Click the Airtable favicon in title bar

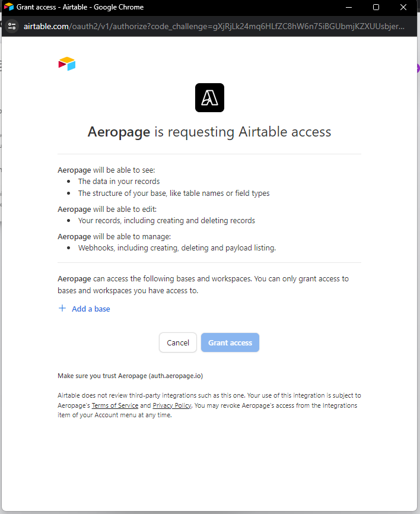9,7
